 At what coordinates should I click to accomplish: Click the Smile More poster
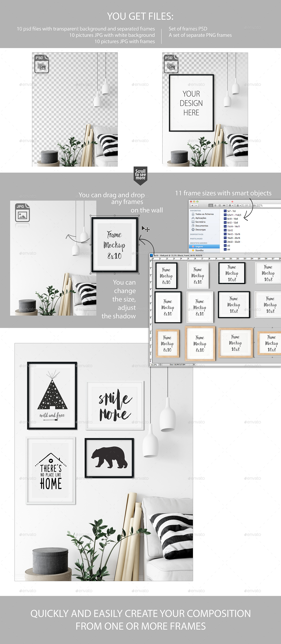pos(115,405)
